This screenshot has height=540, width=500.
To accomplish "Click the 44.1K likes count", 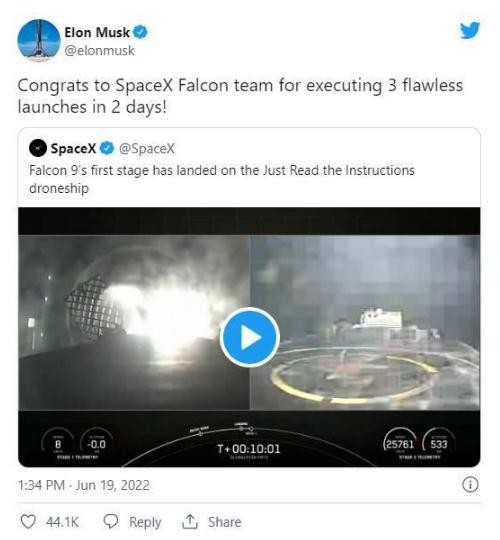I will click(62, 522).
